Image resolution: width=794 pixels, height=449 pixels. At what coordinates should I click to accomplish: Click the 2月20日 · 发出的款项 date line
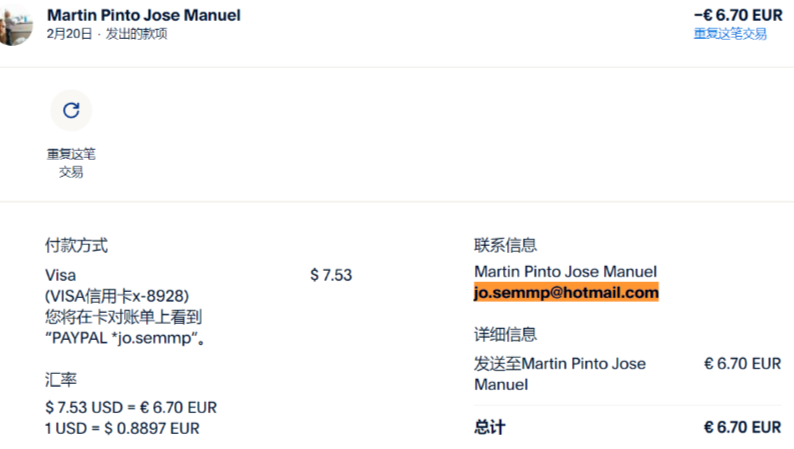click(107, 34)
